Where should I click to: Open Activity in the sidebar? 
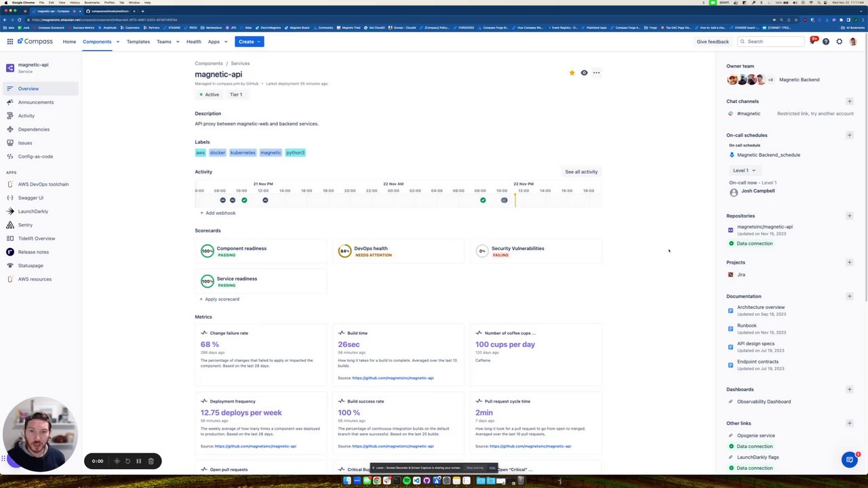coord(26,116)
